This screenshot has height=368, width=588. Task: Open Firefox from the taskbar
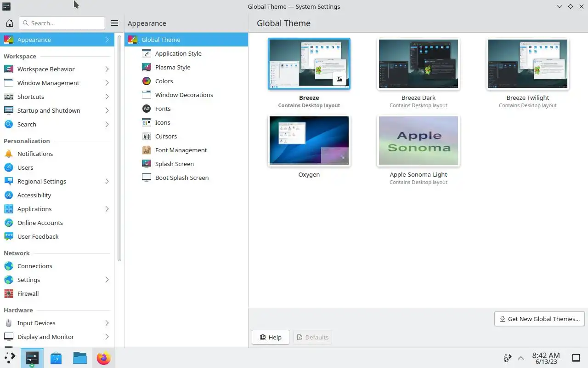click(103, 358)
